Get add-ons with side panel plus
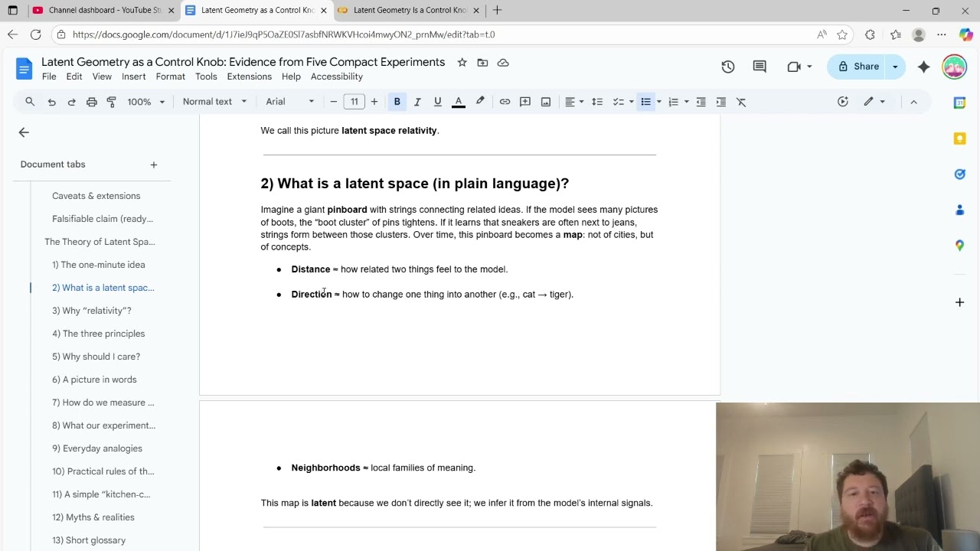 (x=959, y=302)
